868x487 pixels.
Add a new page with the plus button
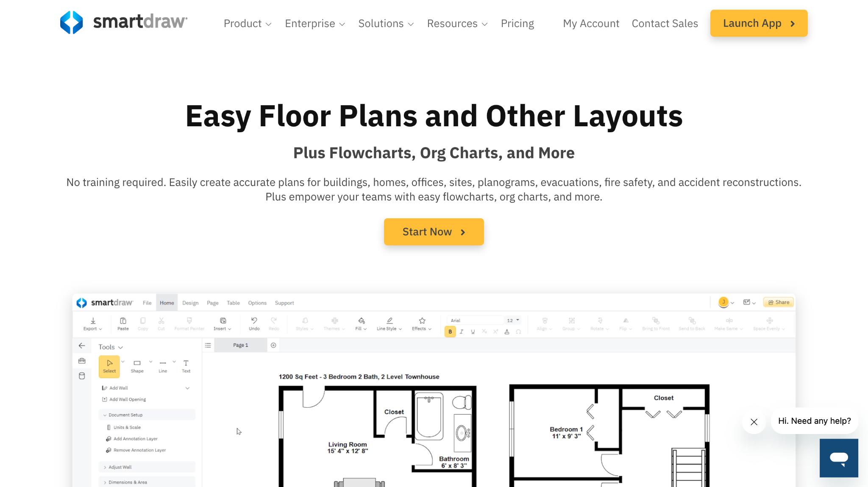(273, 345)
